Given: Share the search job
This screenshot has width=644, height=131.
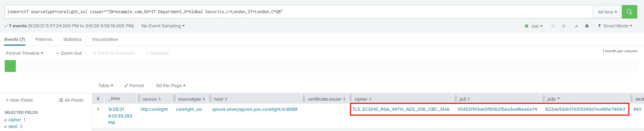Looking at the screenshot, I should (x=576, y=26).
